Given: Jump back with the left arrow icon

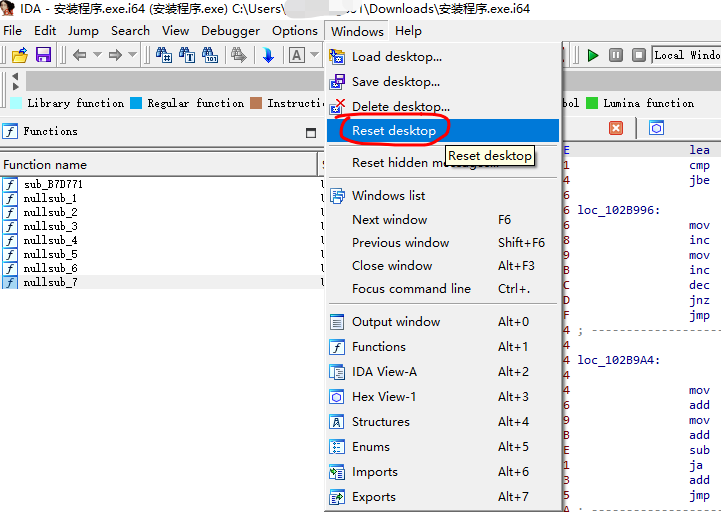Looking at the screenshot, I should tap(80, 55).
